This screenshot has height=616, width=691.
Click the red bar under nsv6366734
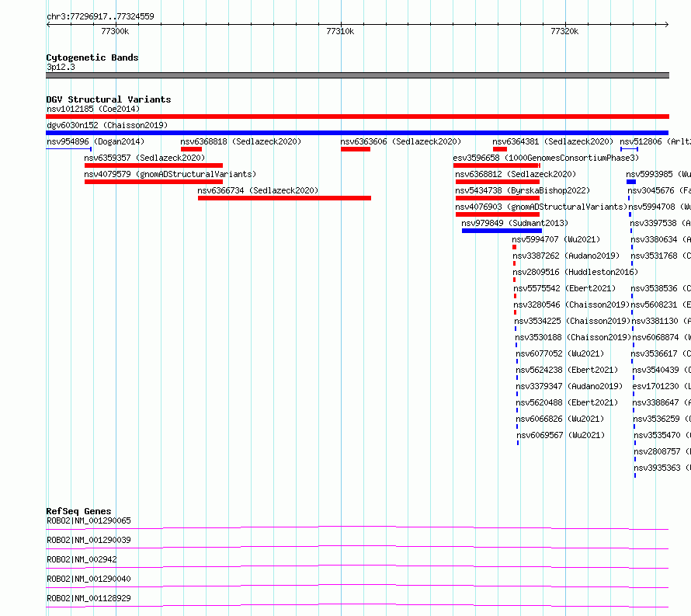tap(284, 198)
